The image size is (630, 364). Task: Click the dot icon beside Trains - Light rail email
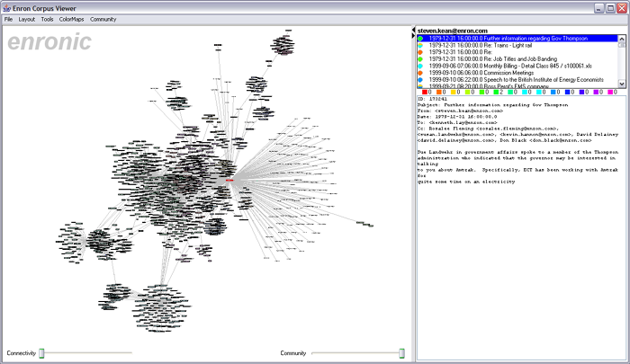click(420, 45)
